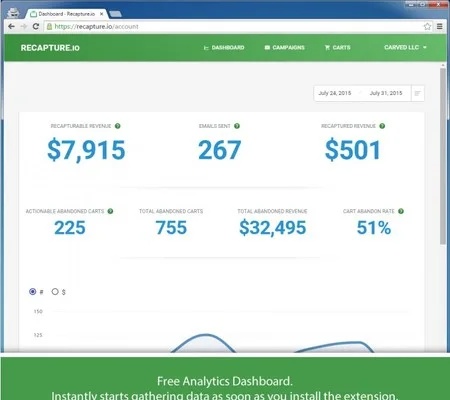Click the filter icon beside the date range

(x=417, y=93)
